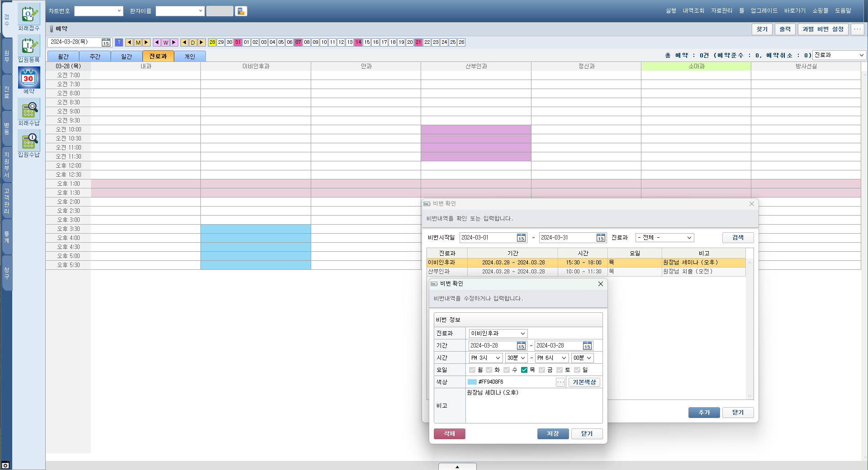
Task: Toggle the 월 (Monday) checkbox
Action: point(472,370)
